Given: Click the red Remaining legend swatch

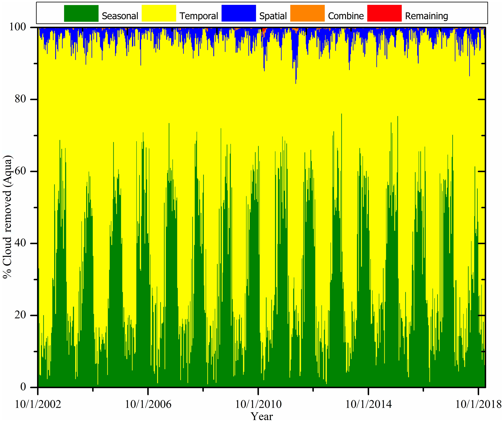Looking at the screenshot, I should [x=384, y=13].
